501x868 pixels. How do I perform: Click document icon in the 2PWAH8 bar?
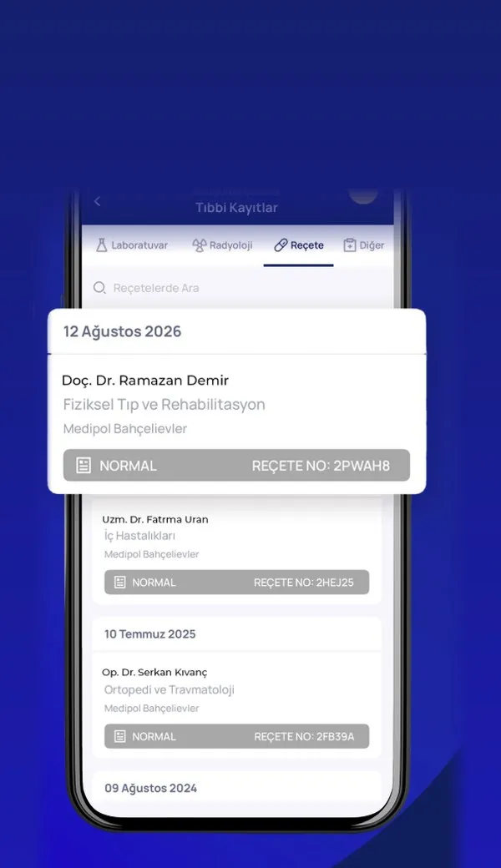point(83,465)
